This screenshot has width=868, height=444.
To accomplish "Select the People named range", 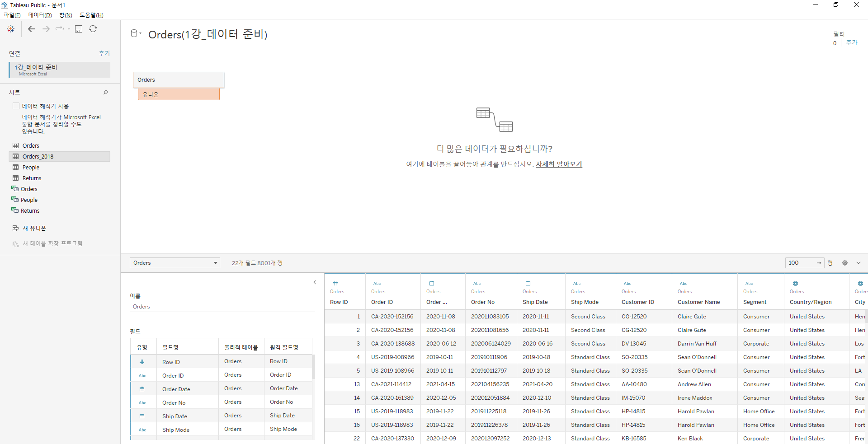I will [59, 200].
